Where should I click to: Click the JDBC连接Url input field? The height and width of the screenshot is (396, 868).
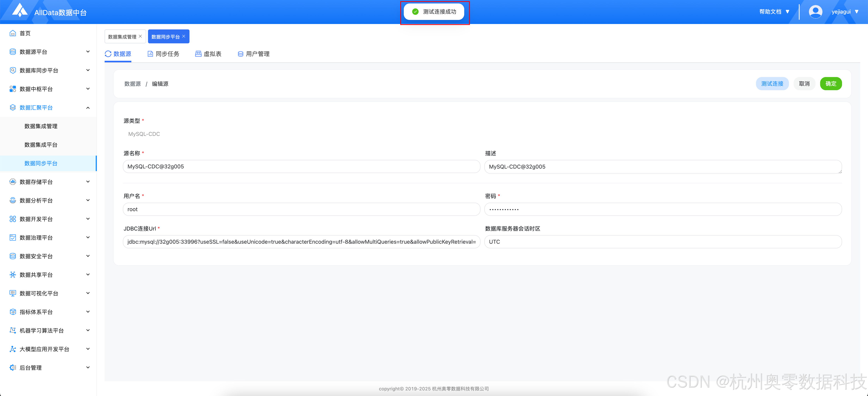[301, 242]
